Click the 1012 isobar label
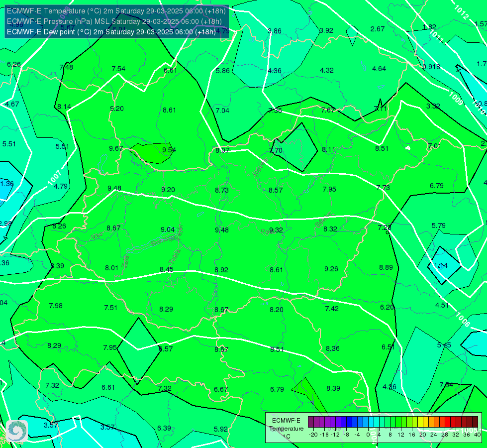The height and width of the screenshot is (448, 487). 461,13
